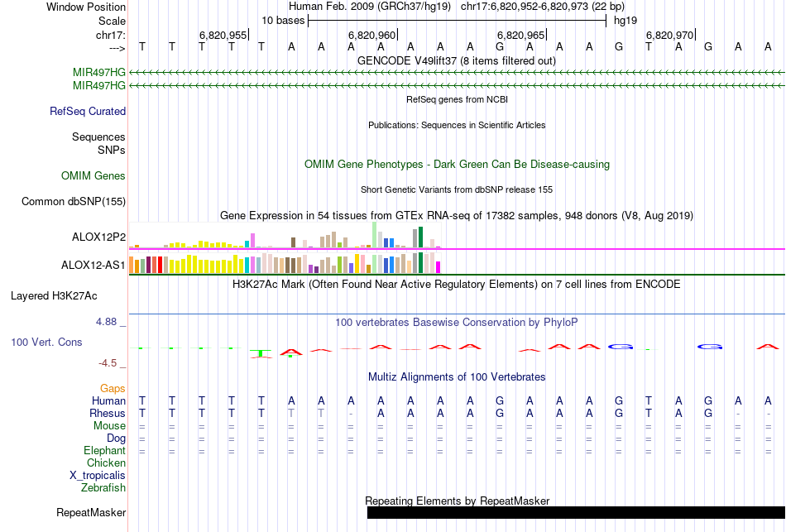Click the chr17: ruler label
The height and width of the screenshot is (532, 786).
click(x=111, y=35)
